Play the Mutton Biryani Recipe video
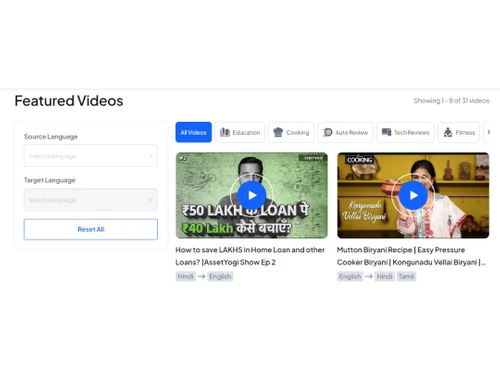 413,195
